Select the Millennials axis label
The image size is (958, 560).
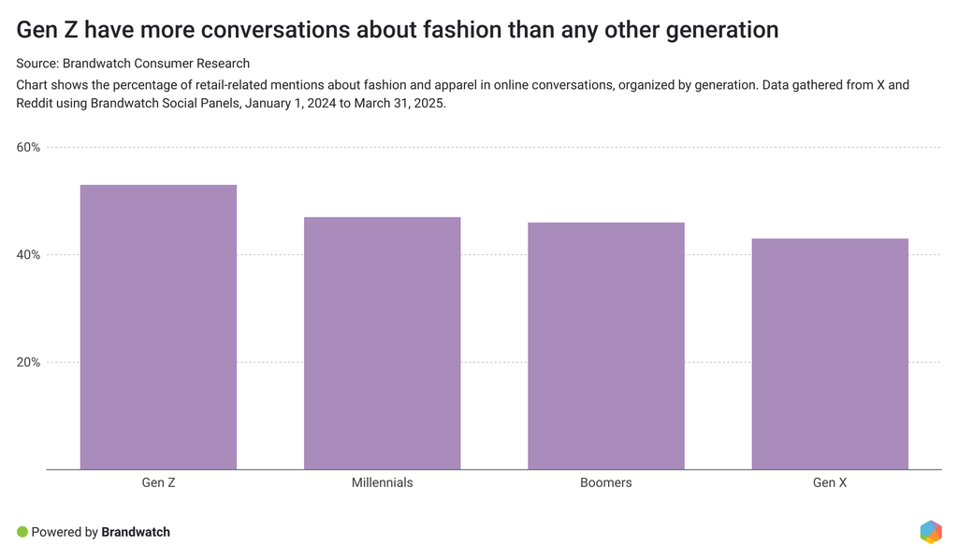382,483
